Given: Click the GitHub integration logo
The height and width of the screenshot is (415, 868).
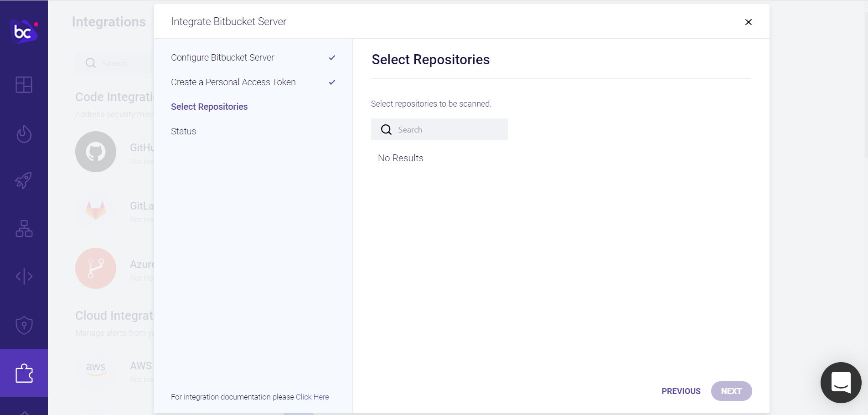Looking at the screenshot, I should click(x=96, y=152).
